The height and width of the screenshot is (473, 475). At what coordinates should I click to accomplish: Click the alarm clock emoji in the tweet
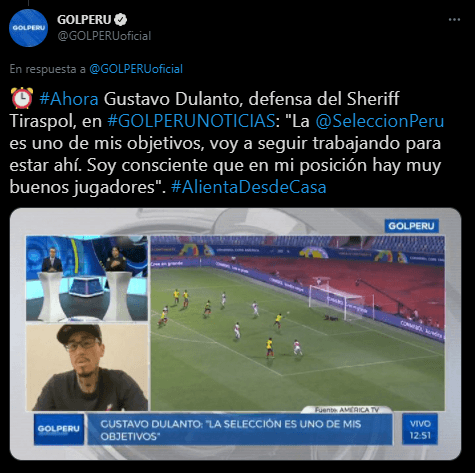[x=22, y=99]
